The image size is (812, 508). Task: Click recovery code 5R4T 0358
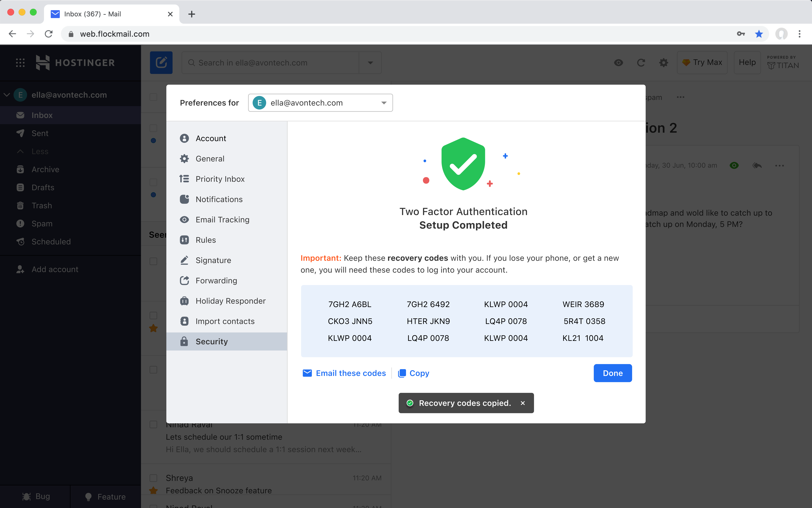584,321
